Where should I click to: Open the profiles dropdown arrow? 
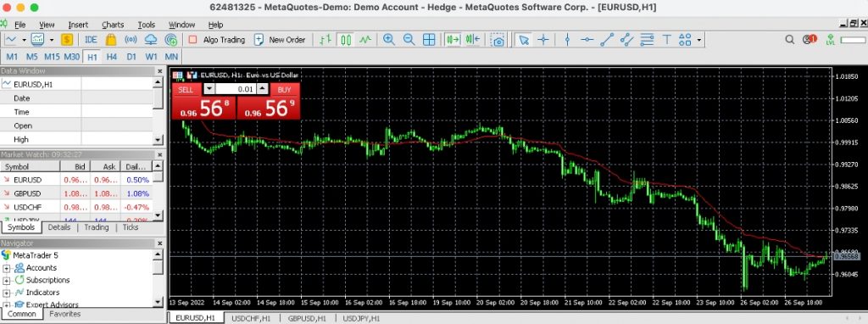point(52,40)
